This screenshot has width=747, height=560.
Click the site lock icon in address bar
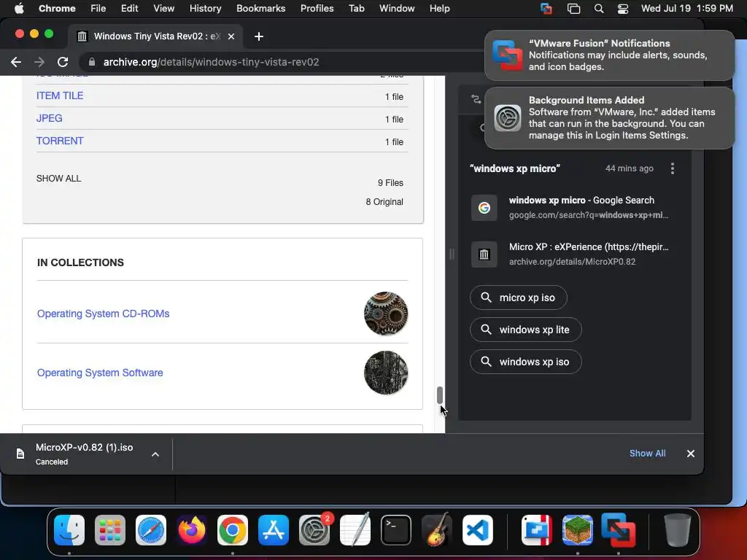click(x=92, y=62)
